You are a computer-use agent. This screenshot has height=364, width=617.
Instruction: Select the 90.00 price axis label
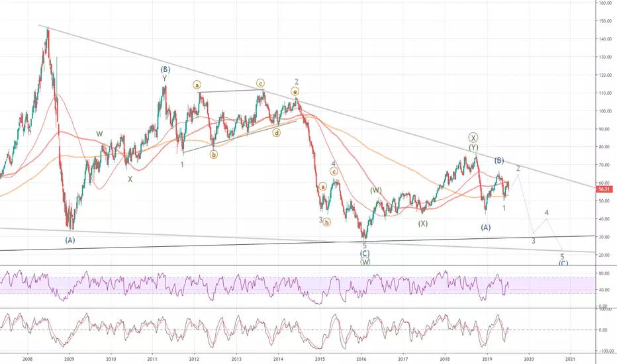coord(606,129)
